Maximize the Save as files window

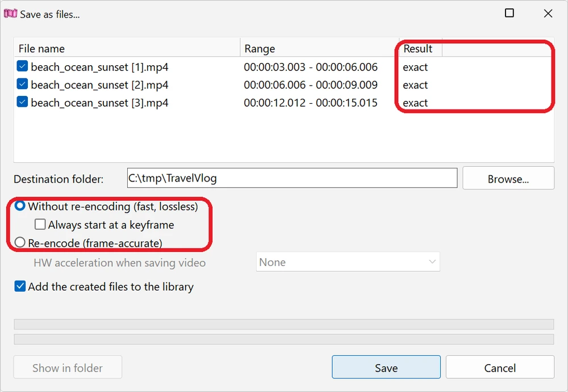(509, 13)
